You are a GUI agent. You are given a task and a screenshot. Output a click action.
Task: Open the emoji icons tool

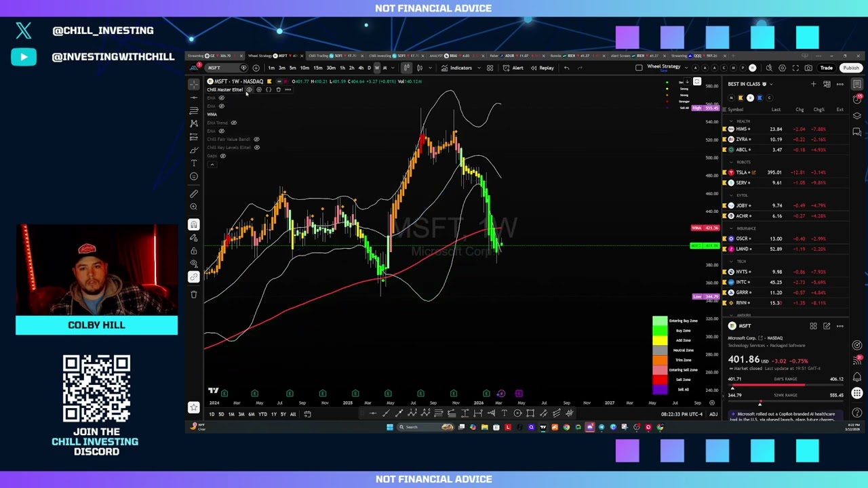point(194,176)
